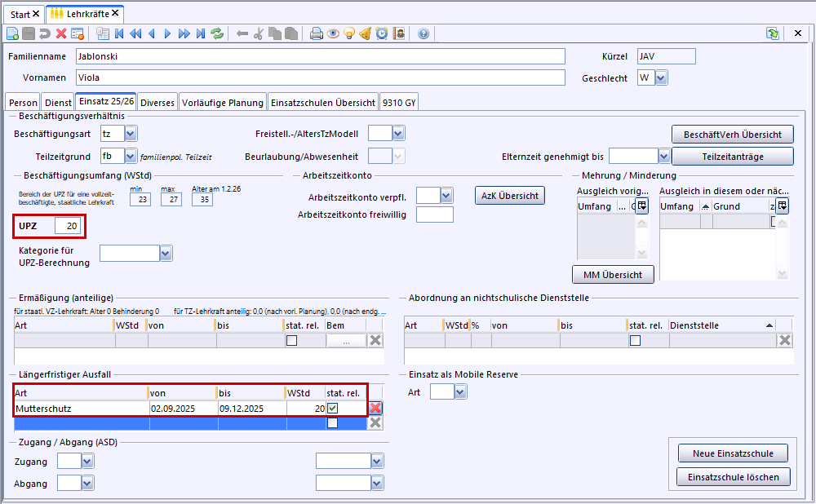816x504 pixels.
Task: Click the printer icon
Action: (317, 33)
